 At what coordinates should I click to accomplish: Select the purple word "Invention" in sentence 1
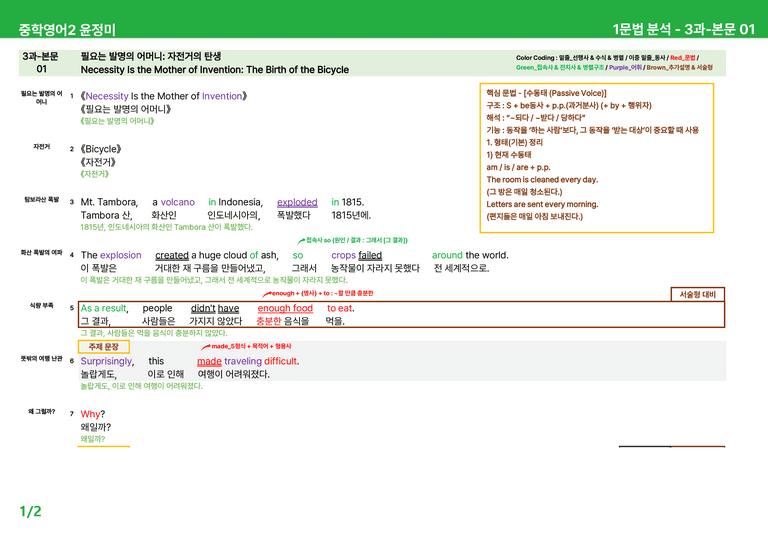[x=222, y=96]
